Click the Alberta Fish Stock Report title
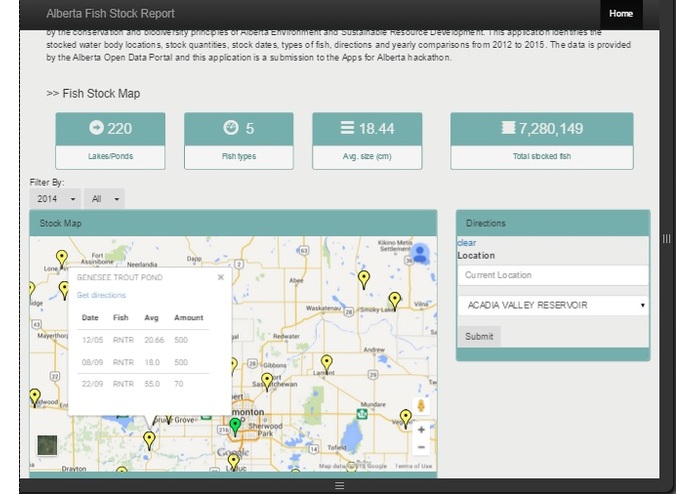 click(110, 14)
